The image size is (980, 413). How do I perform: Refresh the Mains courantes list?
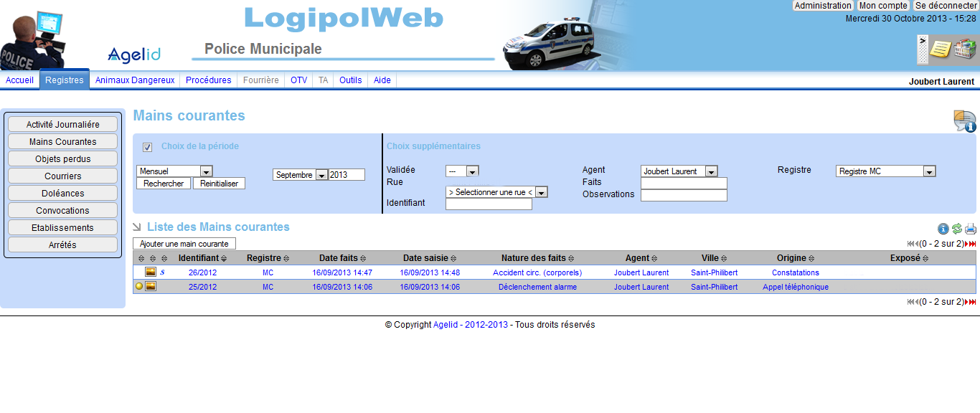tap(957, 229)
